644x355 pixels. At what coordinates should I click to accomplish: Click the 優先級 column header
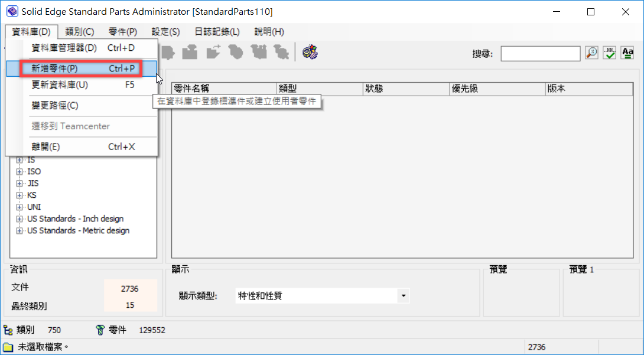[497, 89]
